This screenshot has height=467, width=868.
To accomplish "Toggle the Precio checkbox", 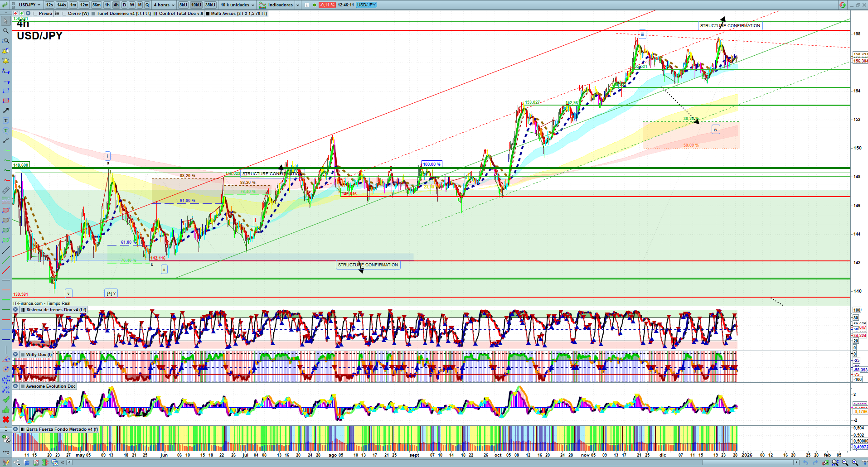I will [35, 14].
